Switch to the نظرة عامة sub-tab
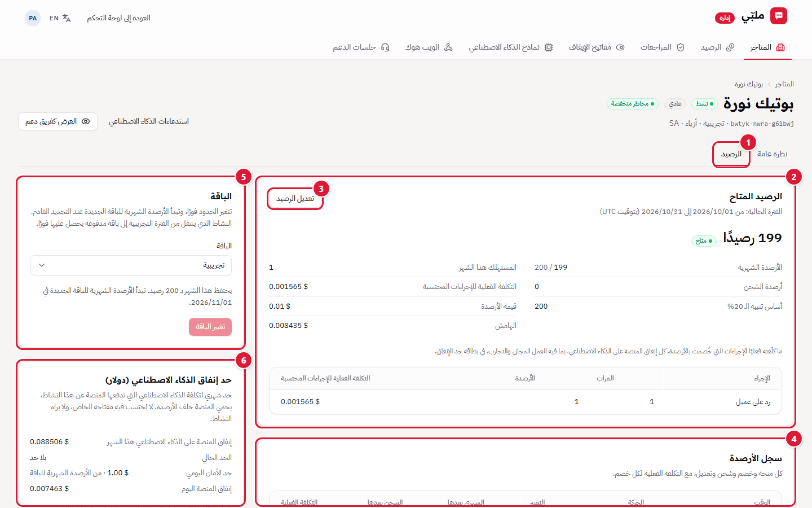Image resolution: width=812 pixels, height=508 pixels. tap(772, 154)
